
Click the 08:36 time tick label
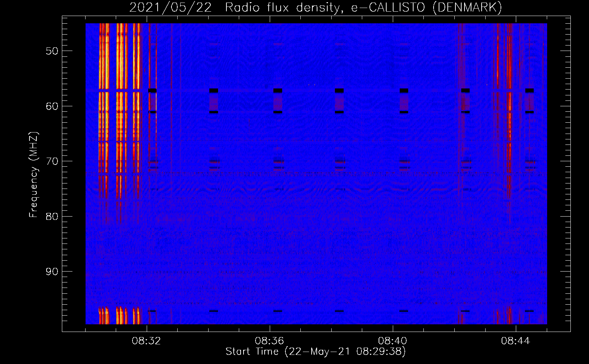[x=269, y=341]
